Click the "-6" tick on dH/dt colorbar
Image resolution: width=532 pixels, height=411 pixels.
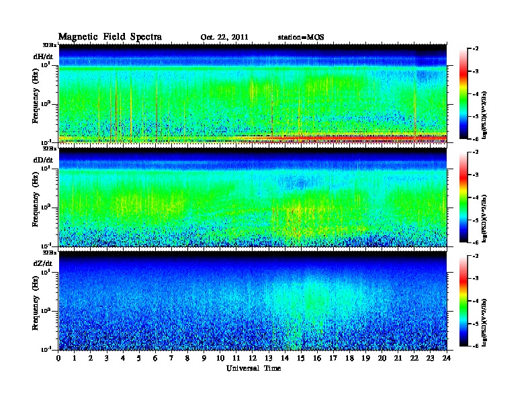click(476, 139)
